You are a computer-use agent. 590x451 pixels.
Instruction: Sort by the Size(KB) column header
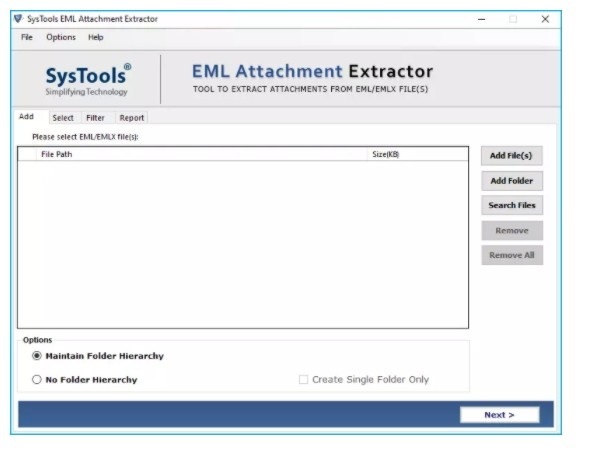pyautogui.click(x=417, y=154)
